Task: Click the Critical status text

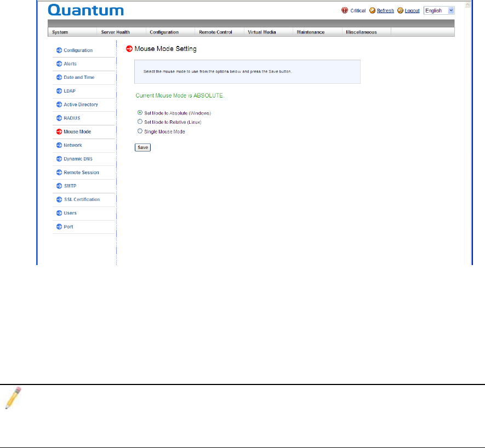Action: pos(358,10)
